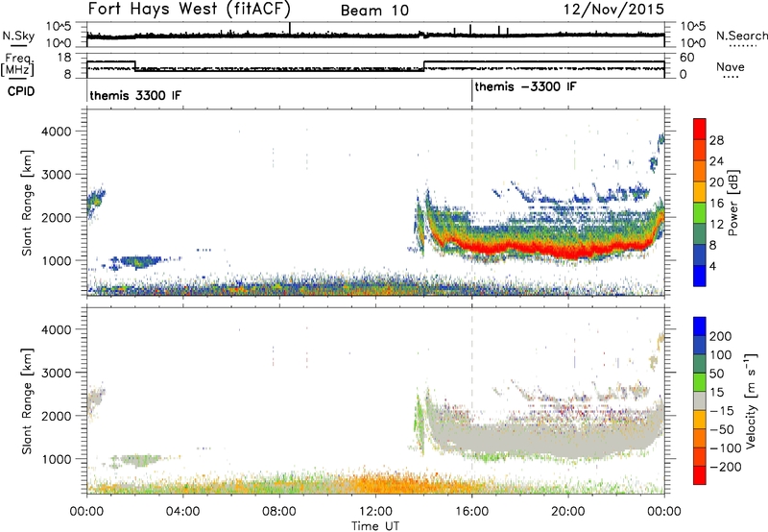Viewport: 768px width, 532px height.
Task: Click the red high-power band near 20:00
Action: click(568, 252)
